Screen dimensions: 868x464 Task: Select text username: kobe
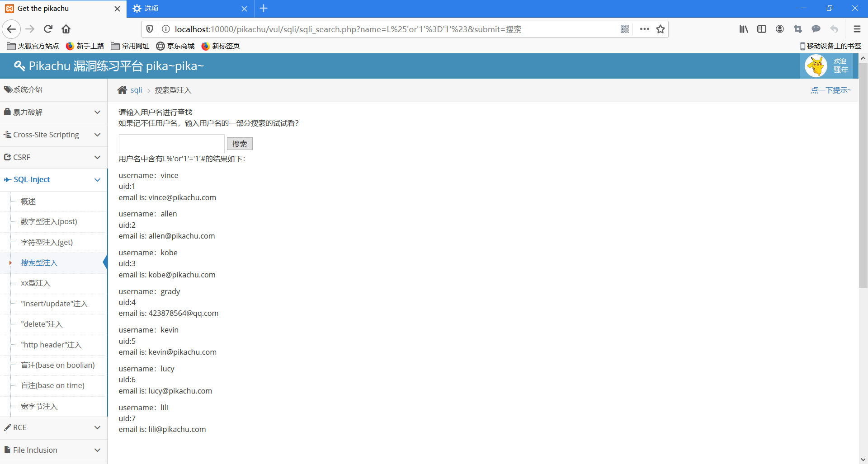148,253
